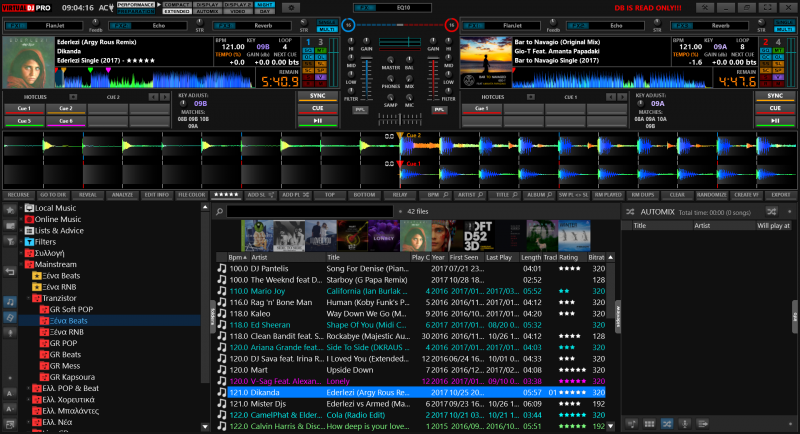Open the EQ10 master effect dropdown
800x434 pixels.
(x=404, y=8)
